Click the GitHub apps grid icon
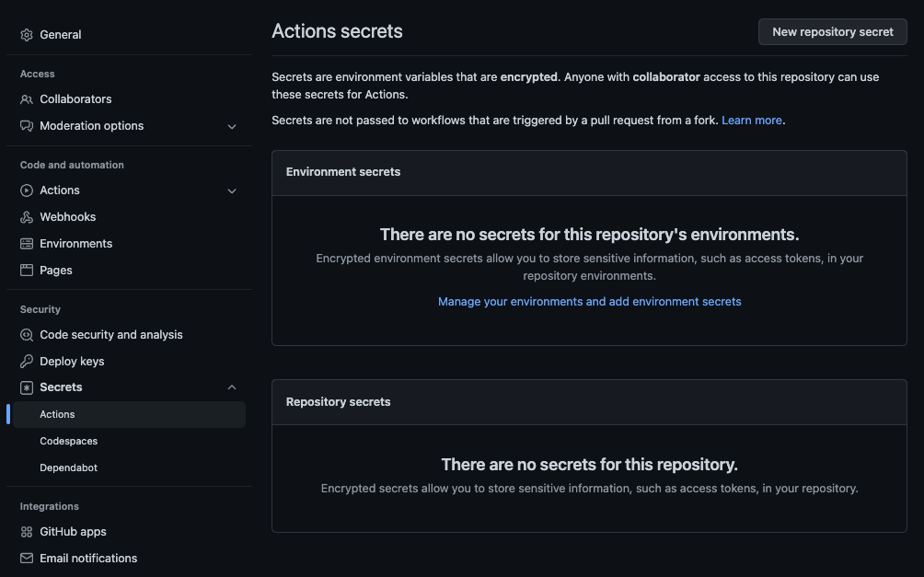The height and width of the screenshot is (577, 924). click(27, 532)
